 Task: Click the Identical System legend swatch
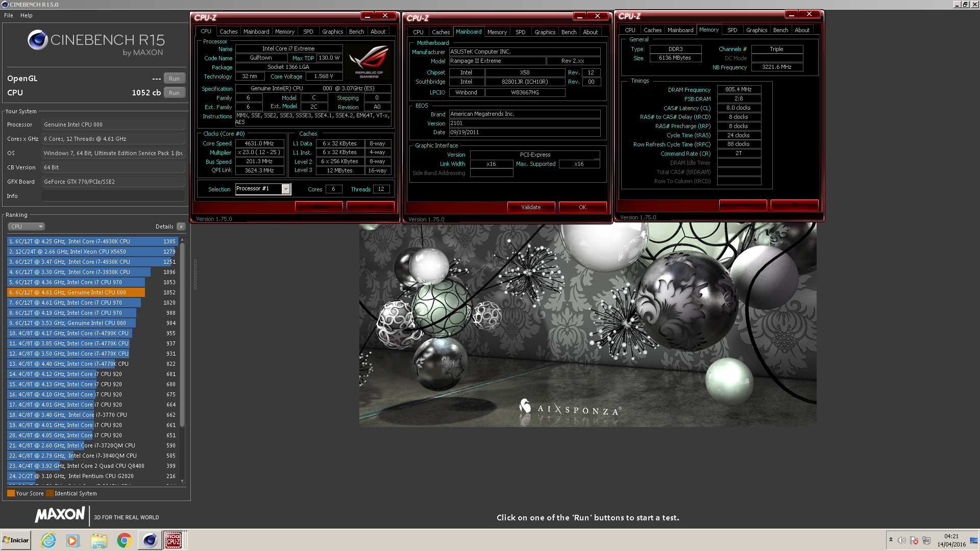pyautogui.click(x=50, y=493)
